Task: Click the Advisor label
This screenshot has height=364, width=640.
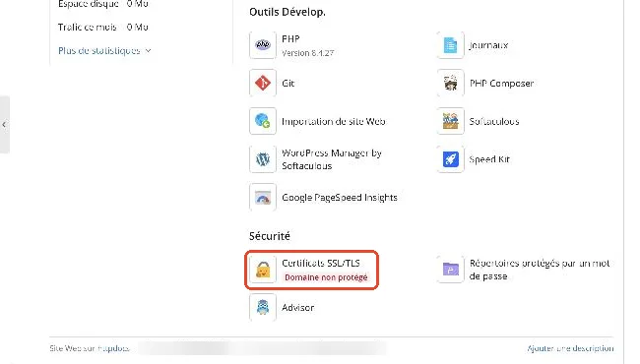Action: coord(298,308)
